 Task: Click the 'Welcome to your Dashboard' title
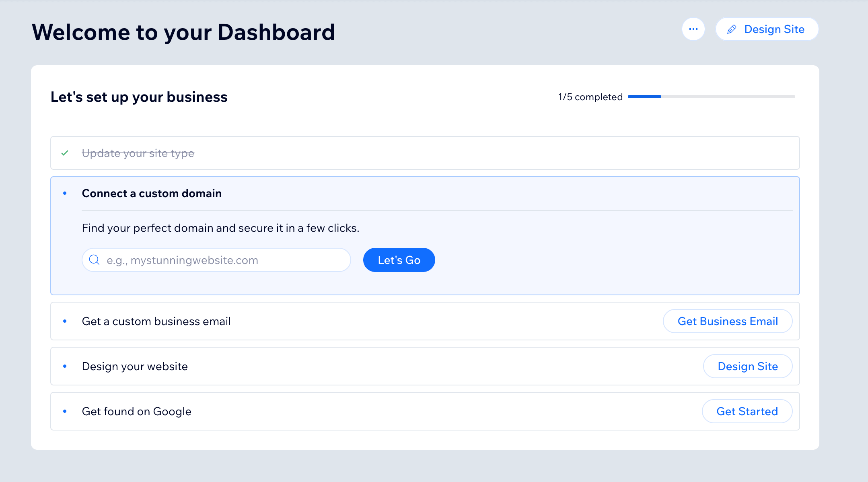point(183,32)
